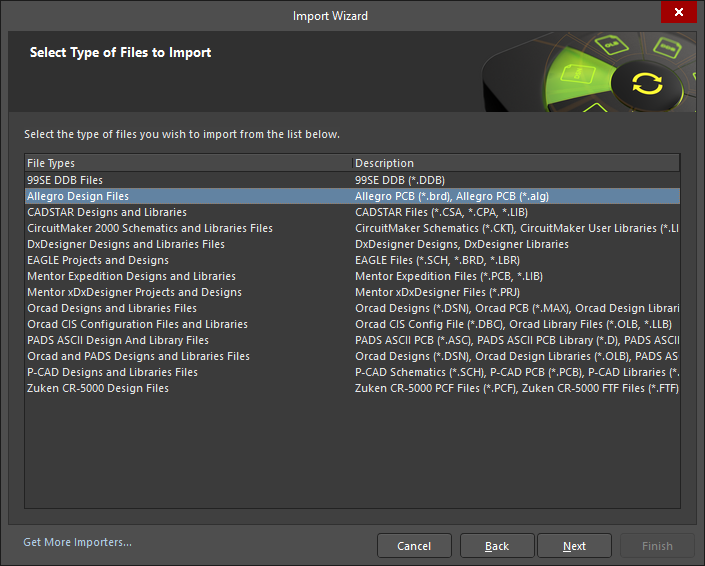Choose EAGLE Projects and Designs
The height and width of the screenshot is (566, 705).
coord(352,260)
